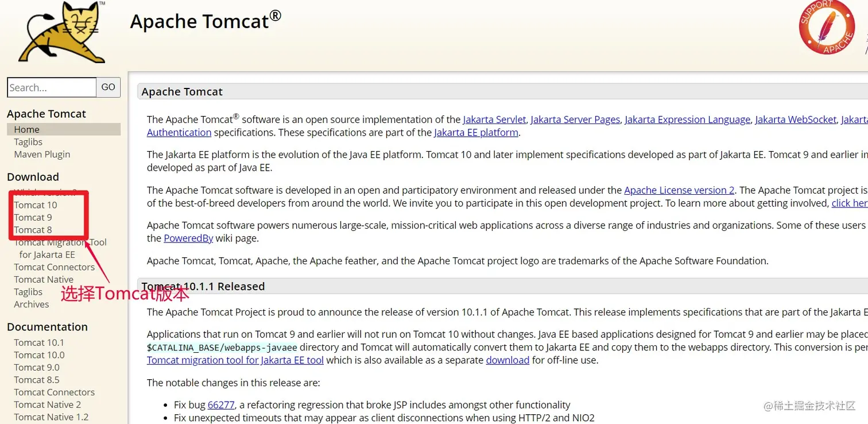This screenshot has width=868, height=424.
Task: Click the Tomcat cat logo image
Action: point(62,31)
